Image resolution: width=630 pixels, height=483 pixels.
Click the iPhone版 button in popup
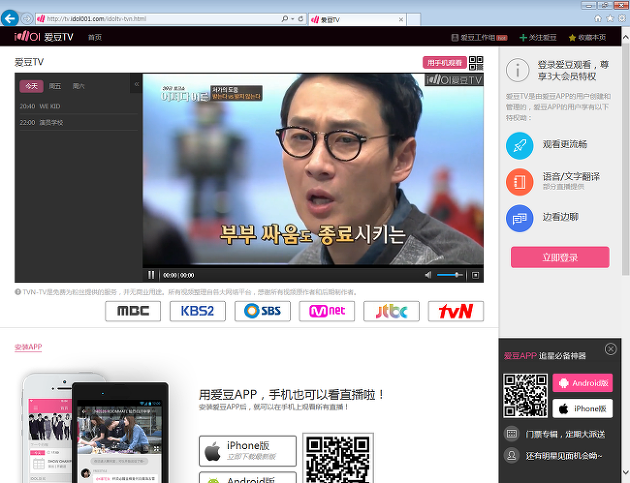(x=583, y=409)
